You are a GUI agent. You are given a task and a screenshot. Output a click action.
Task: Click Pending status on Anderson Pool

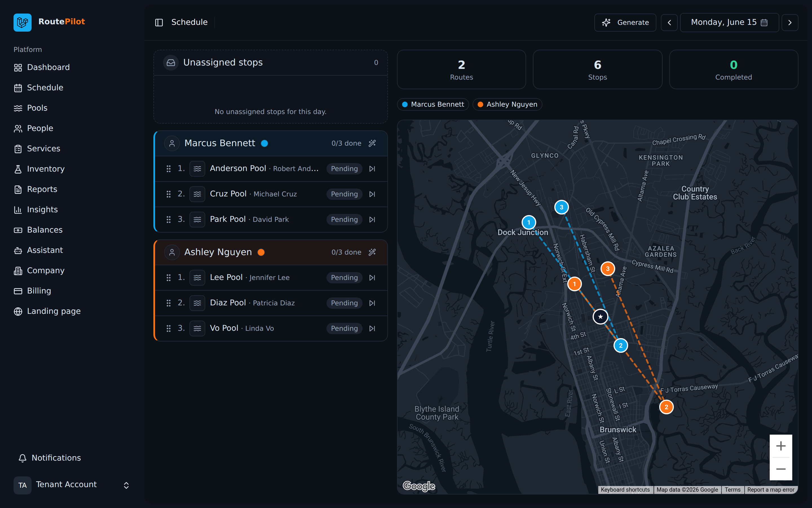[344, 169]
